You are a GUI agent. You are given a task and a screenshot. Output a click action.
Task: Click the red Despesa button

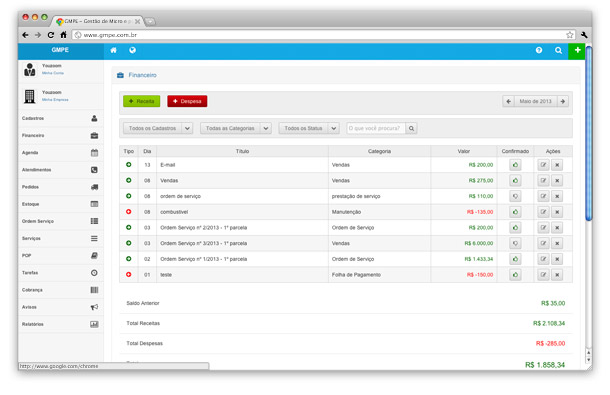[x=187, y=101]
